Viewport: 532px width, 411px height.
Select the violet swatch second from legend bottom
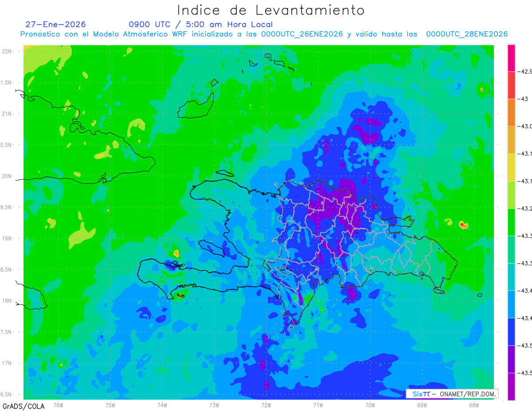tap(511, 359)
